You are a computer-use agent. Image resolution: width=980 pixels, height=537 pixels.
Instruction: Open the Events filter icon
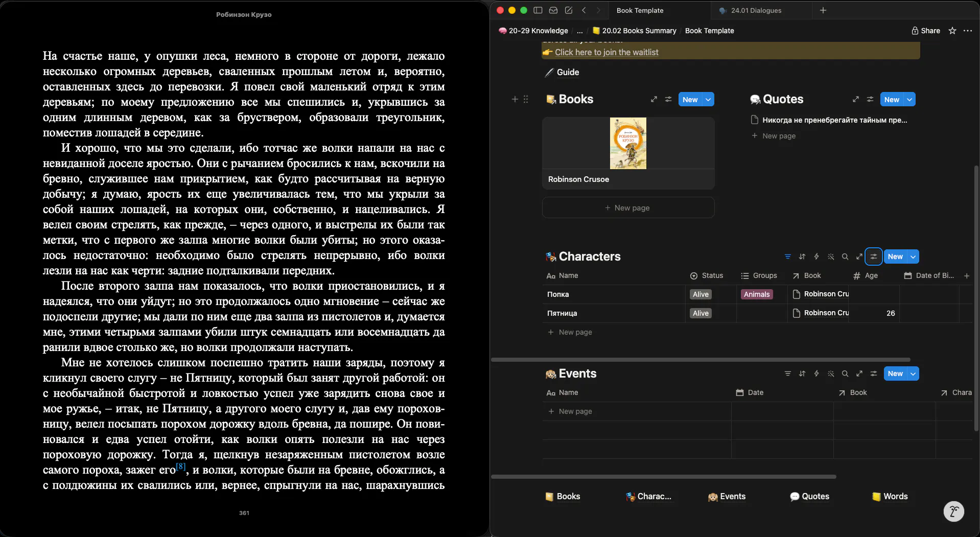[788, 373]
